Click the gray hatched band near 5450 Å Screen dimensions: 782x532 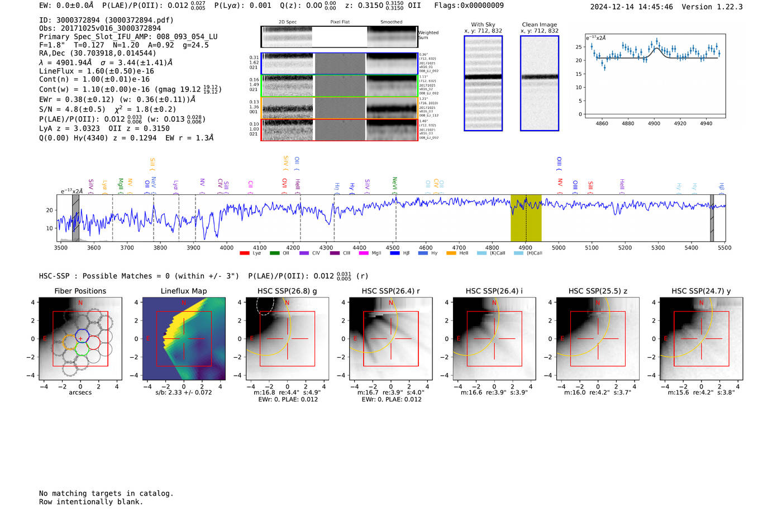[x=712, y=218]
